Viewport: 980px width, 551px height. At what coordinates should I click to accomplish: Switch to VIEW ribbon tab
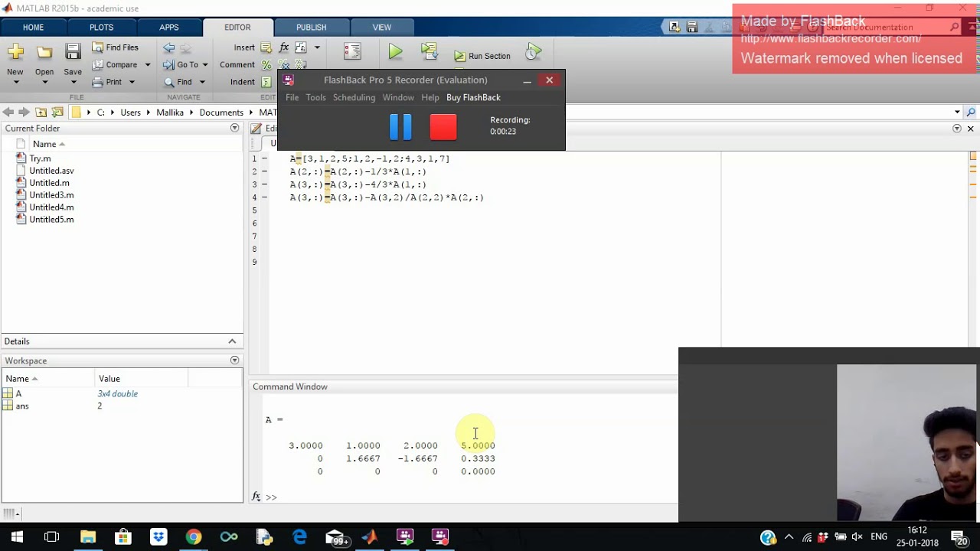381,28
